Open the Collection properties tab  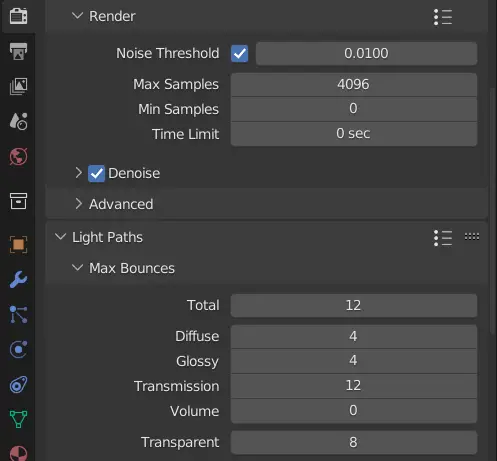point(18,201)
